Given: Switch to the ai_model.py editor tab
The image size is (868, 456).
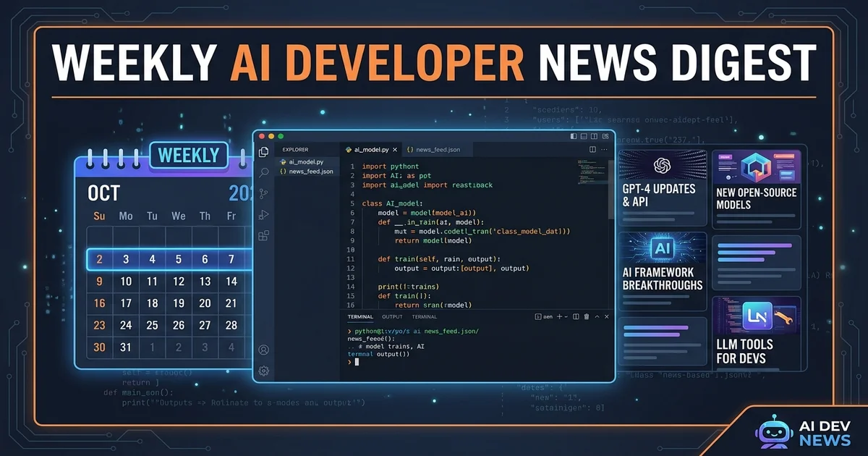Looking at the screenshot, I should 372,150.
